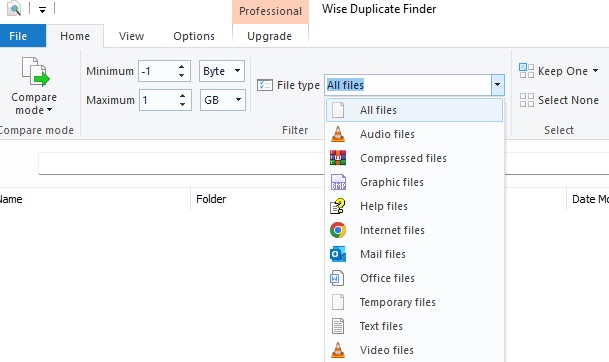
Task: Open the File menu tab
Action: tap(23, 36)
